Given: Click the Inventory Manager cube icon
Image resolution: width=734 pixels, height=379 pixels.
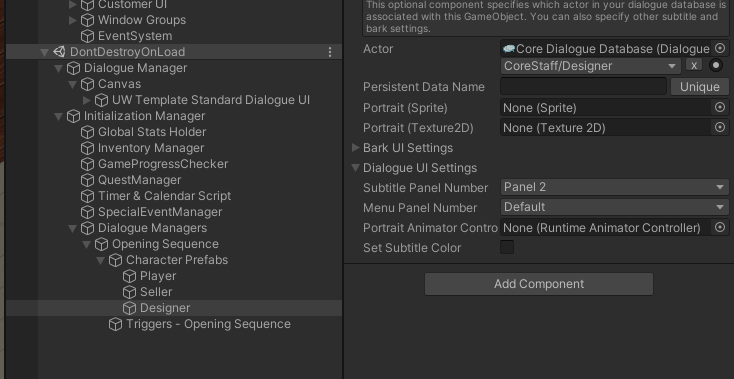Looking at the screenshot, I should (87, 148).
